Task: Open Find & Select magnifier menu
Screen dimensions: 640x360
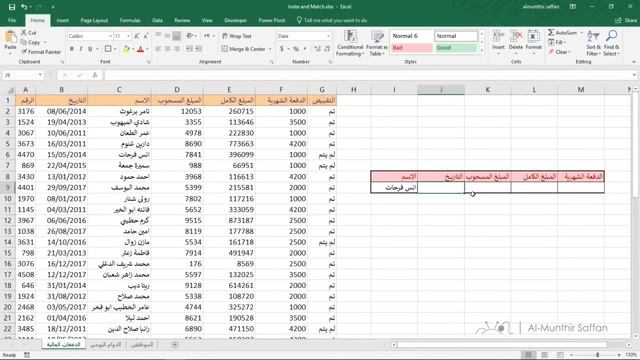Action: pos(611,43)
